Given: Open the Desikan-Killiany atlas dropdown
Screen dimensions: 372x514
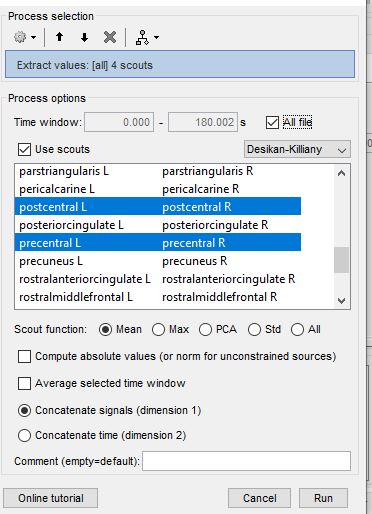Looking at the screenshot, I should (297, 149).
